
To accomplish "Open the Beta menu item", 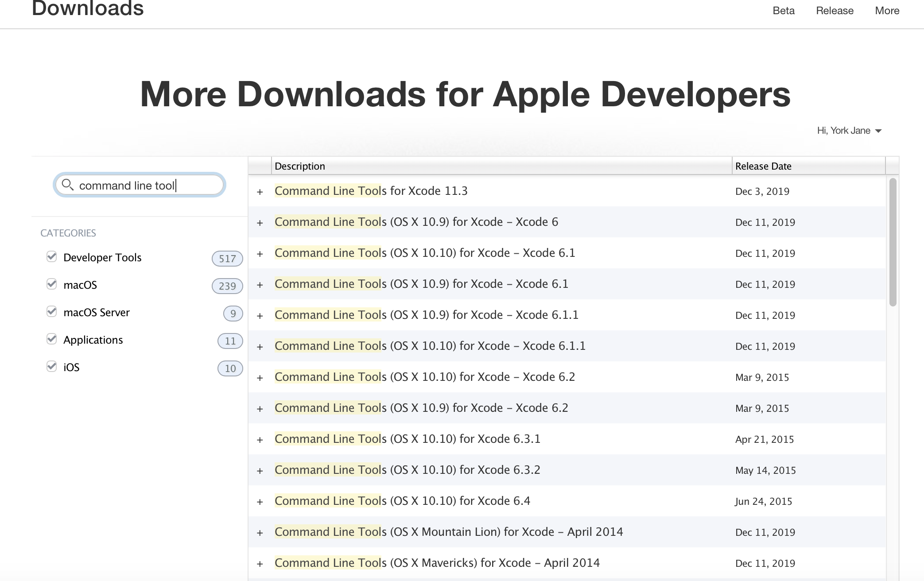I will (x=783, y=10).
